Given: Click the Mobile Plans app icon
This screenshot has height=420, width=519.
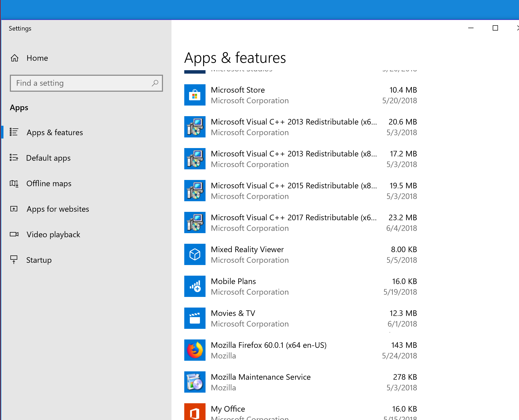Looking at the screenshot, I should [x=195, y=286].
